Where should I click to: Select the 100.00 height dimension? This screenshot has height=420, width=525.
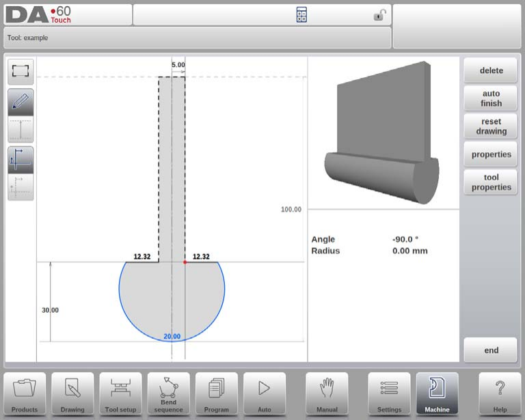[291, 210]
